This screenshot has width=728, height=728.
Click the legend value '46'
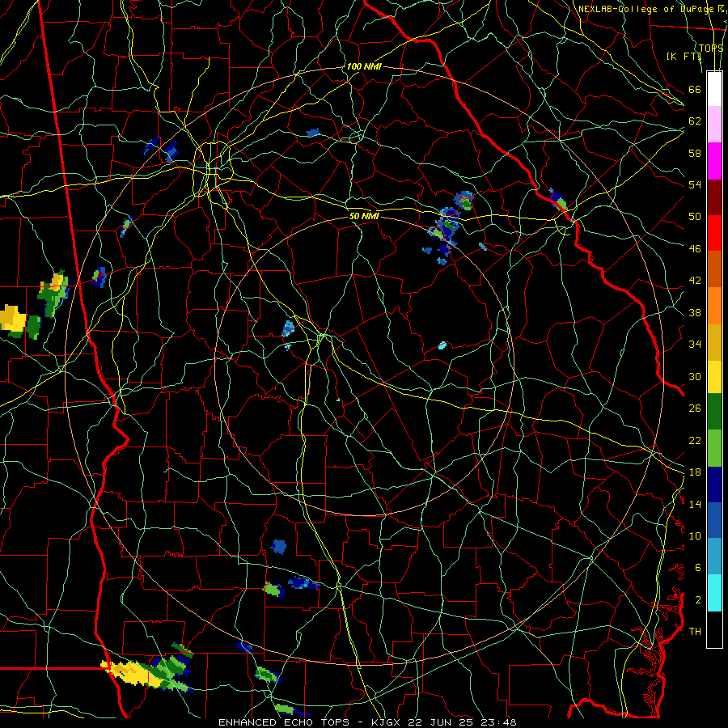coord(695,249)
